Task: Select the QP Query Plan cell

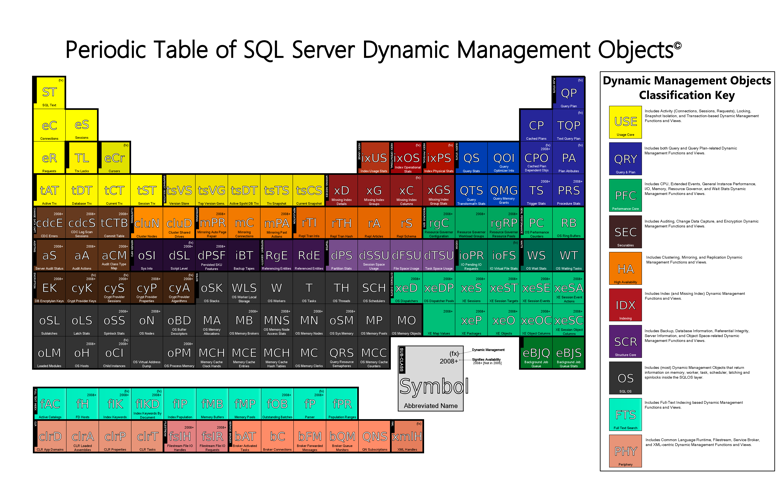Action: 569,93
